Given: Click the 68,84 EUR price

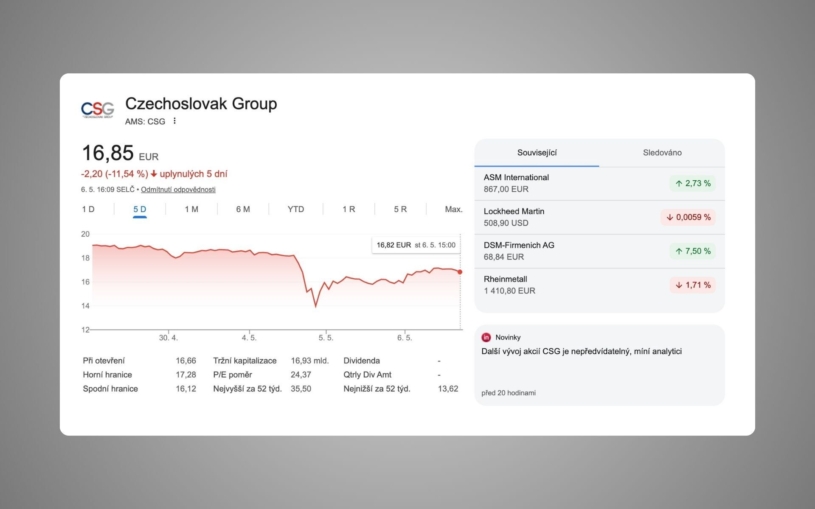Looking at the screenshot, I should (504, 257).
